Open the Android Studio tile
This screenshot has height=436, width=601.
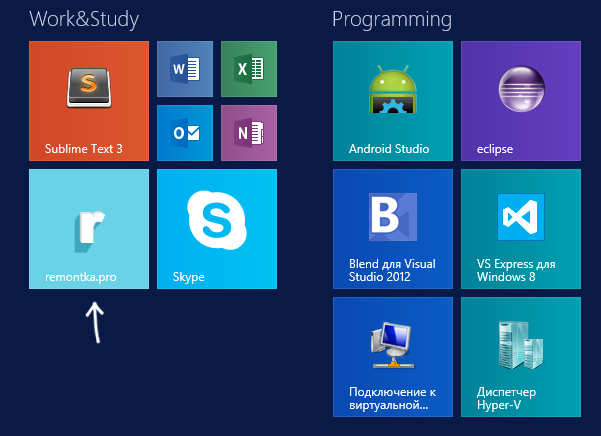pos(393,101)
